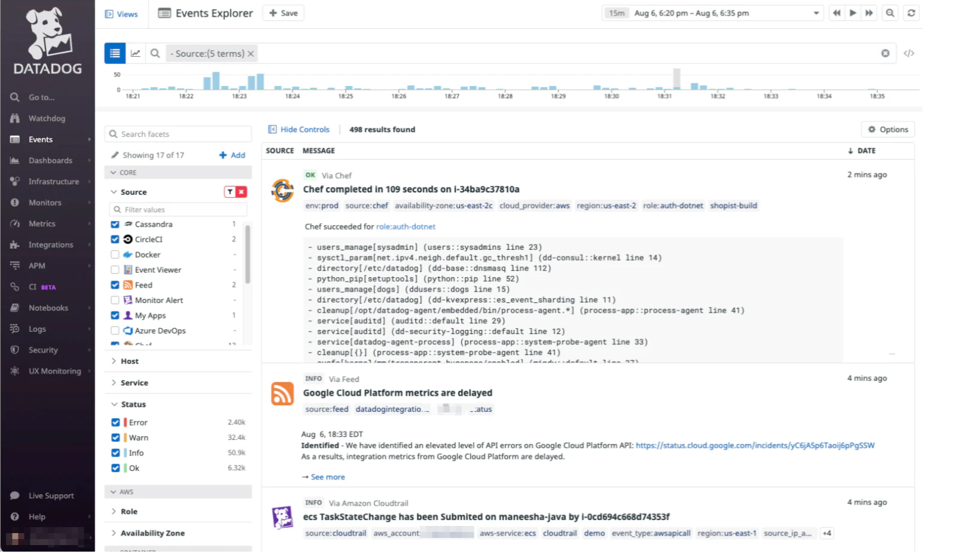Check the Monitor Alert source

[115, 300]
